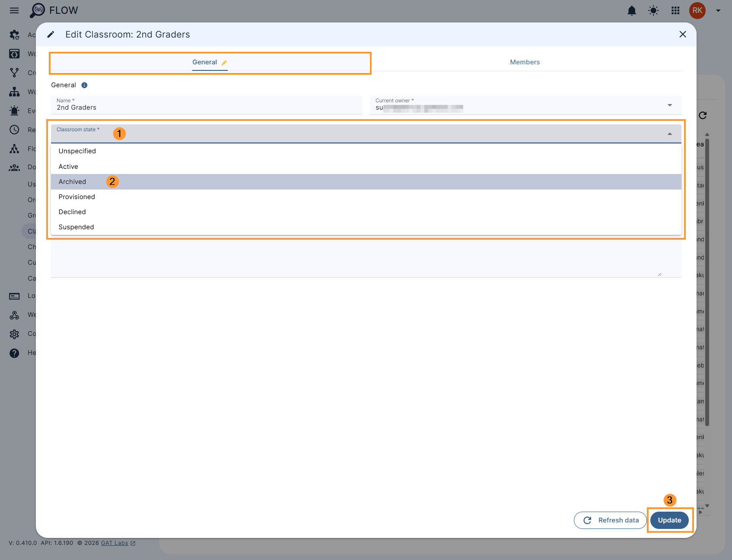The image size is (732, 560).
Task: Click the Refresh data button
Action: tap(610, 520)
